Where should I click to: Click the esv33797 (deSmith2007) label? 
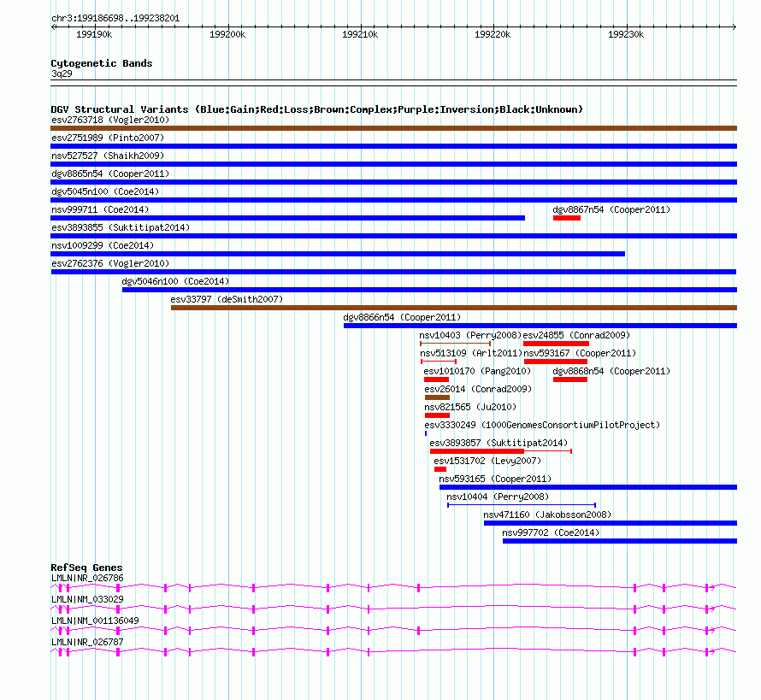[227, 299]
